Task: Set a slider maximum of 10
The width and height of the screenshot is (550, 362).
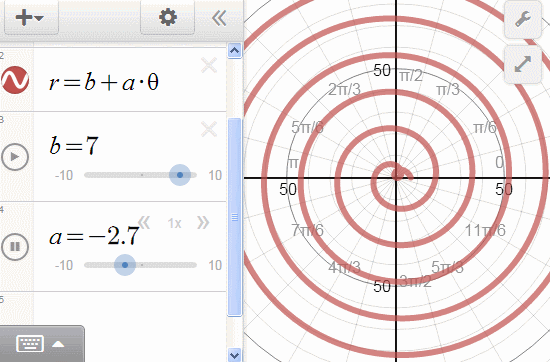Action: point(215,265)
